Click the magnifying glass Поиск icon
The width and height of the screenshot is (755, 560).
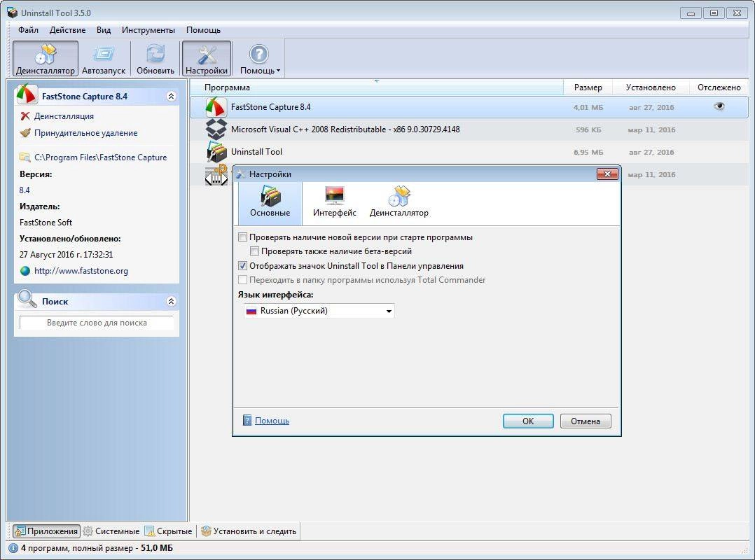tap(27, 299)
